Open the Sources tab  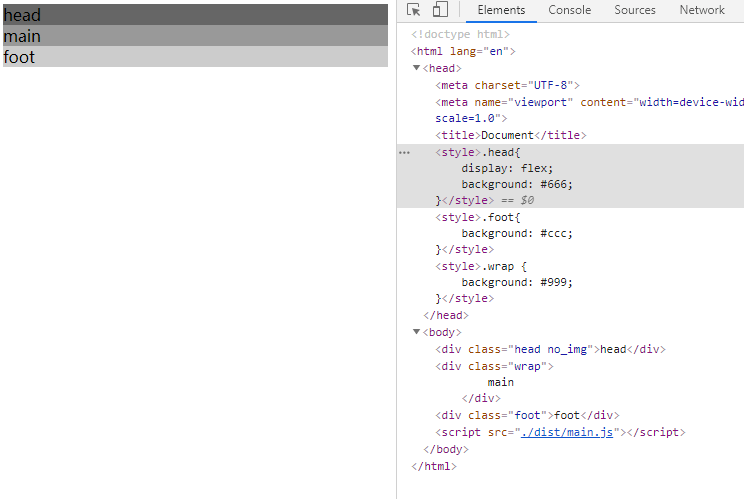635,10
